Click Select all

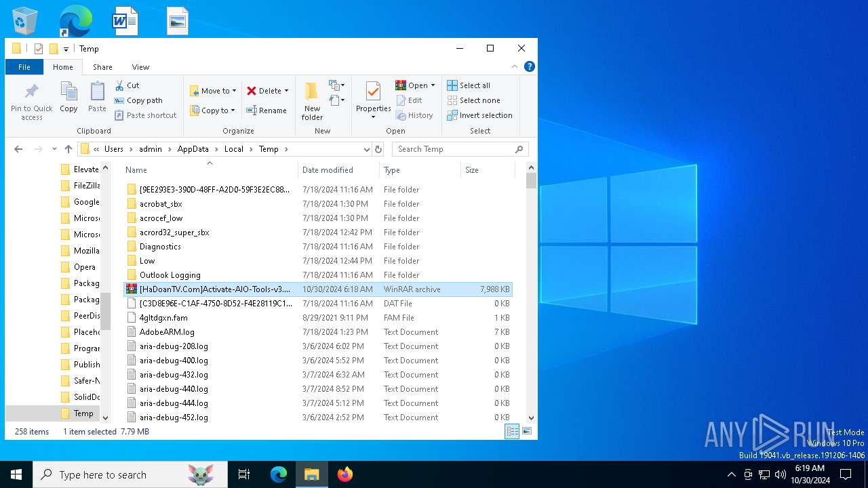click(x=469, y=85)
